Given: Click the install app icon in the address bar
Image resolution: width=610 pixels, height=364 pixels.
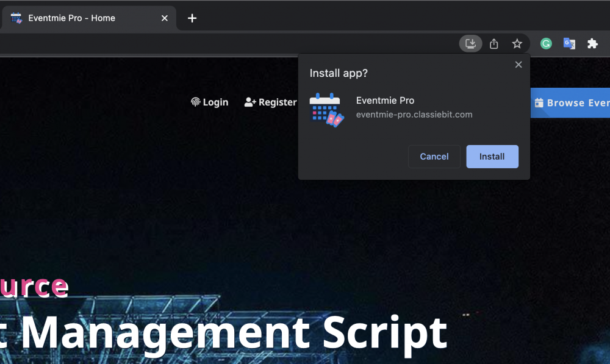Looking at the screenshot, I should tap(471, 43).
